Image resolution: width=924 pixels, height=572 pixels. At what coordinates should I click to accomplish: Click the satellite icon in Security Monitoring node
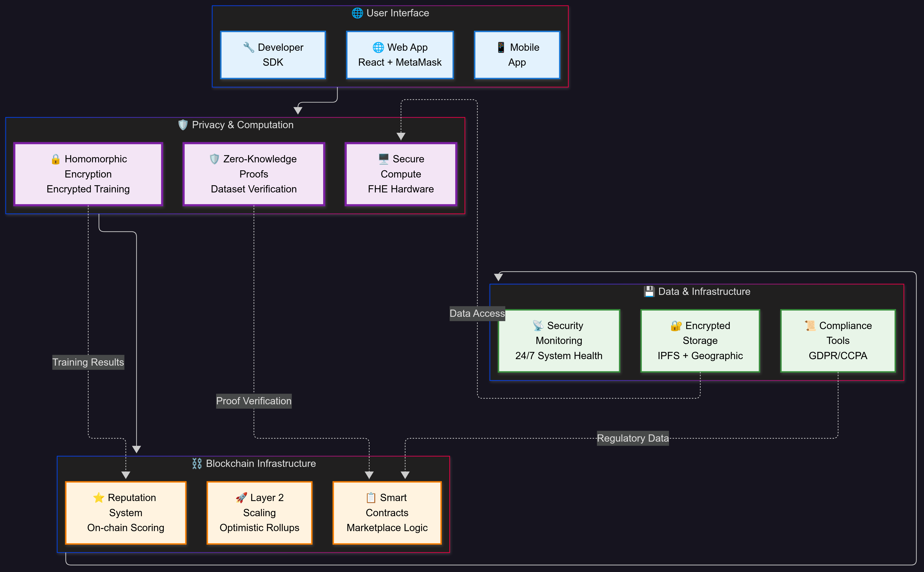pyautogui.click(x=538, y=325)
